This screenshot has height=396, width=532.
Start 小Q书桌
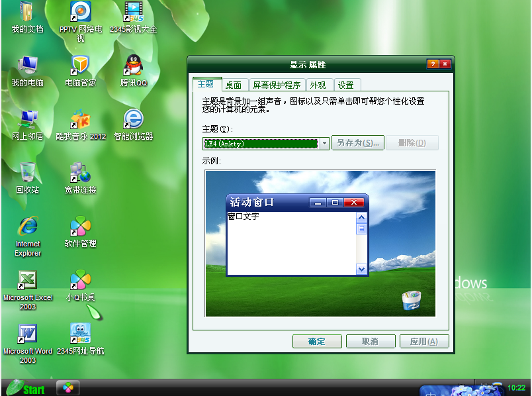(79, 280)
